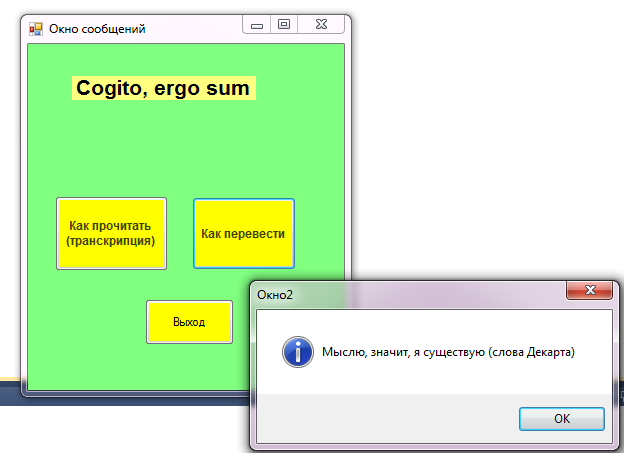624x453 pixels.
Task: Click the "Как перевести" button
Action: (244, 233)
